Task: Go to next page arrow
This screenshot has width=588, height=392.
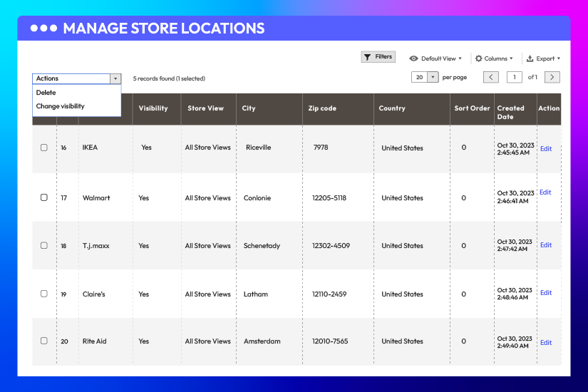Action: click(552, 77)
